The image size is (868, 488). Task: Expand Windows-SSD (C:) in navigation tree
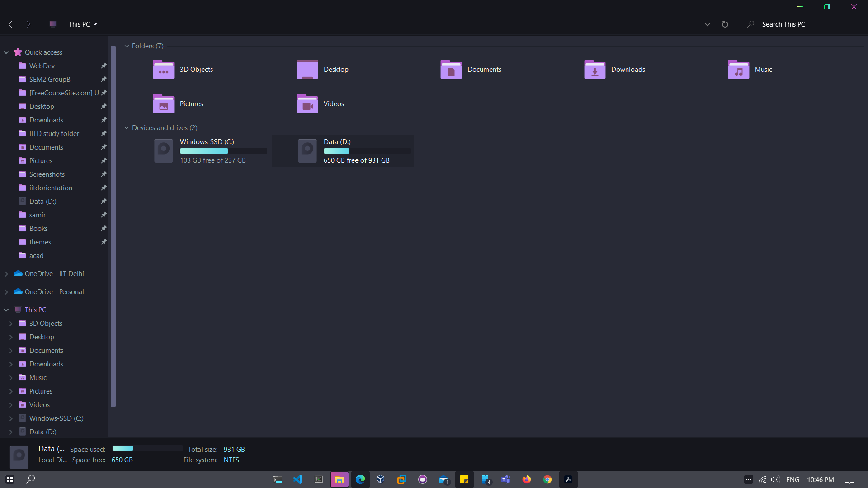(x=11, y=418)
